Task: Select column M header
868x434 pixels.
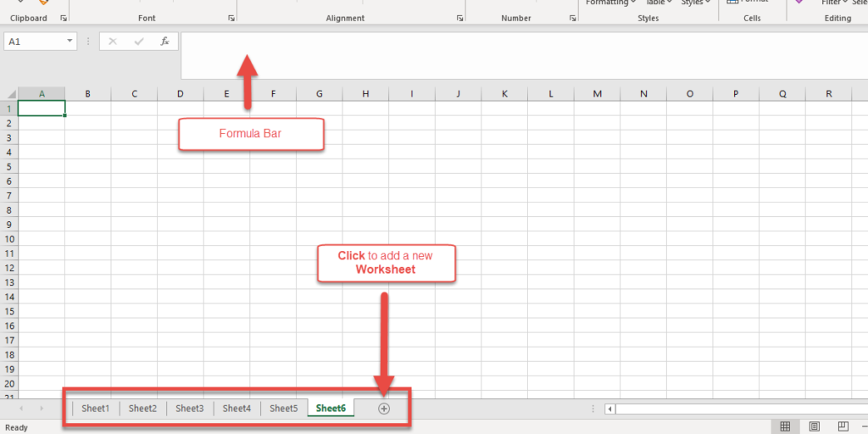Action: pyautogui.click(x=598, y=94)
